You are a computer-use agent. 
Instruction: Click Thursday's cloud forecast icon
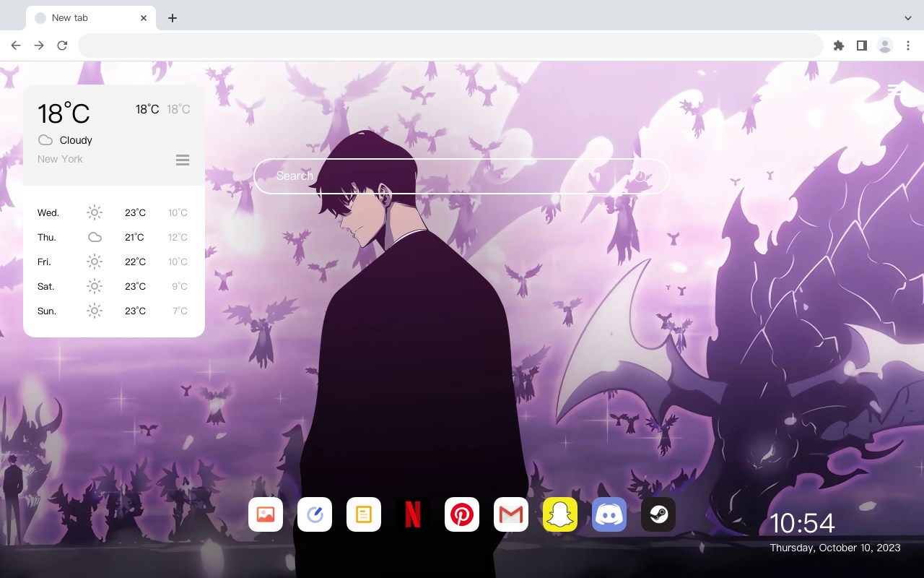95,237
